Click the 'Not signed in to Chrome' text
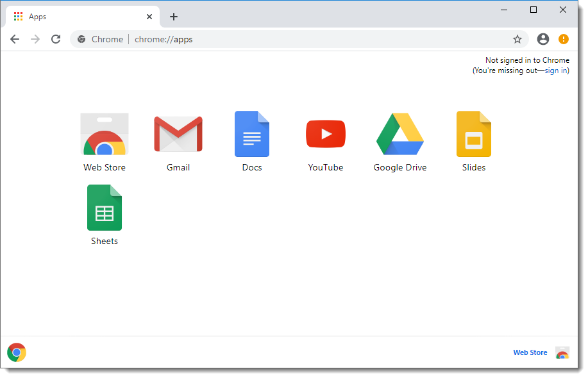Screen dimensions: 588x378 527,60
